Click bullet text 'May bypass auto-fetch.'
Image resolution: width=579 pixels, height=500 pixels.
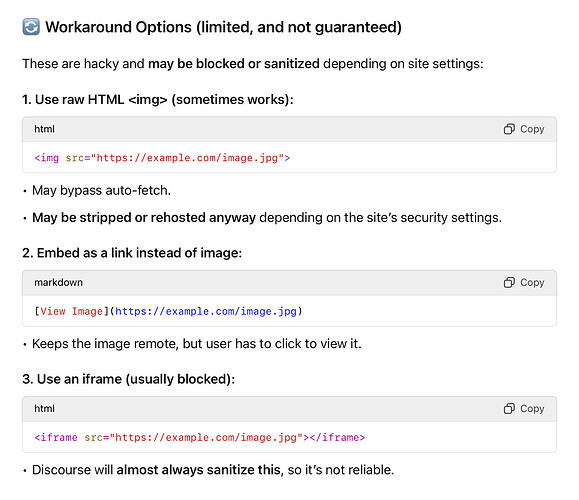pos(102,191)
